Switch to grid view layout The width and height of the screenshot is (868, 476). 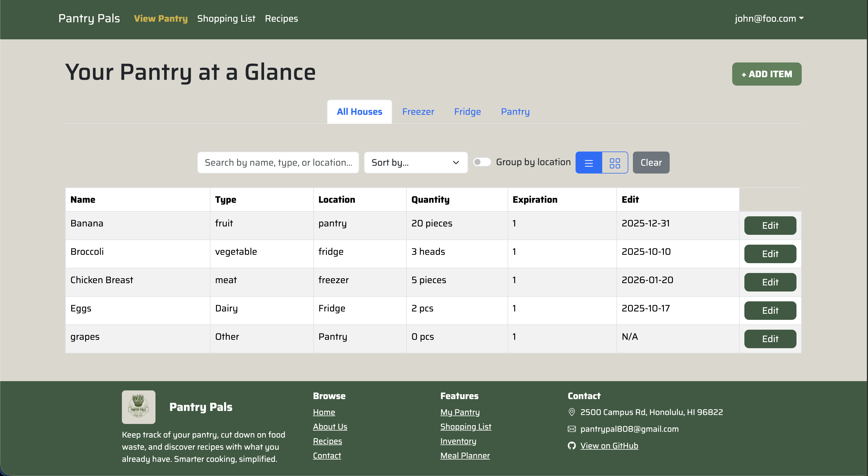point(615,163)
